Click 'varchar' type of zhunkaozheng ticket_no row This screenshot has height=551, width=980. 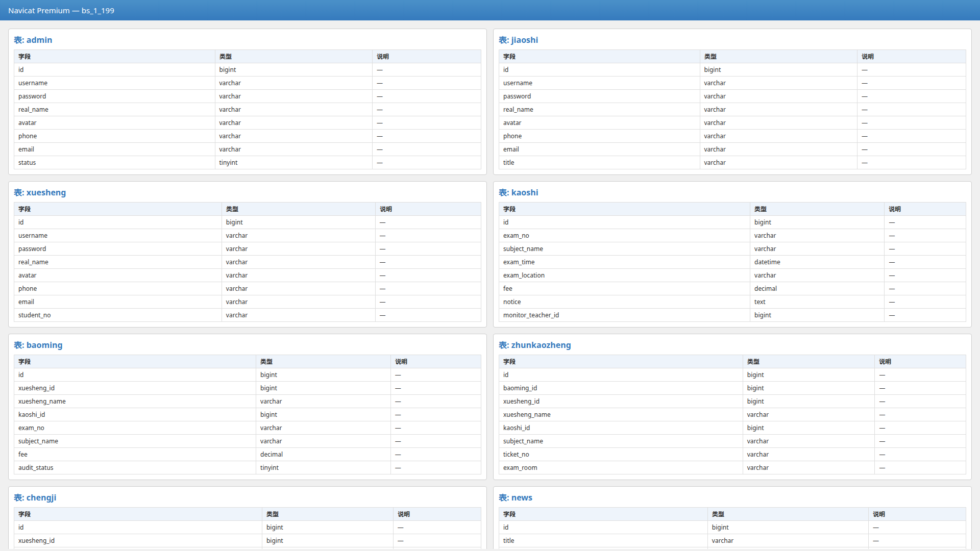click(x=758, y=455)
